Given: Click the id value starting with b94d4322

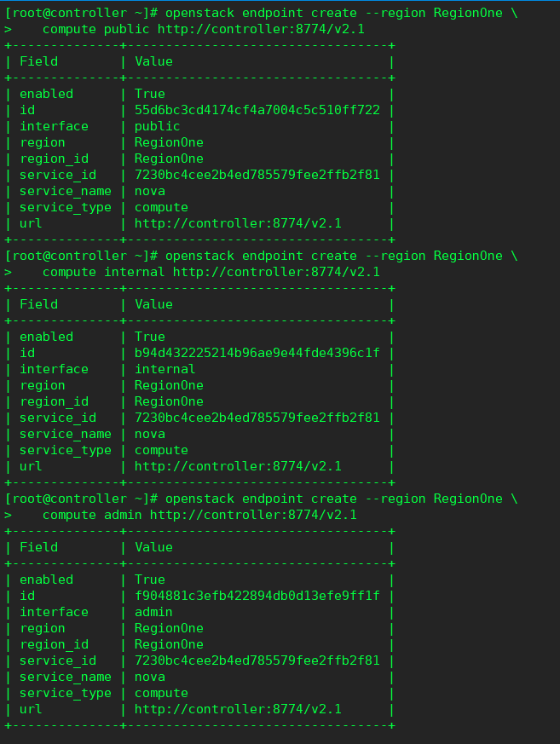Looking at the screenshot, I should [257, 353].
